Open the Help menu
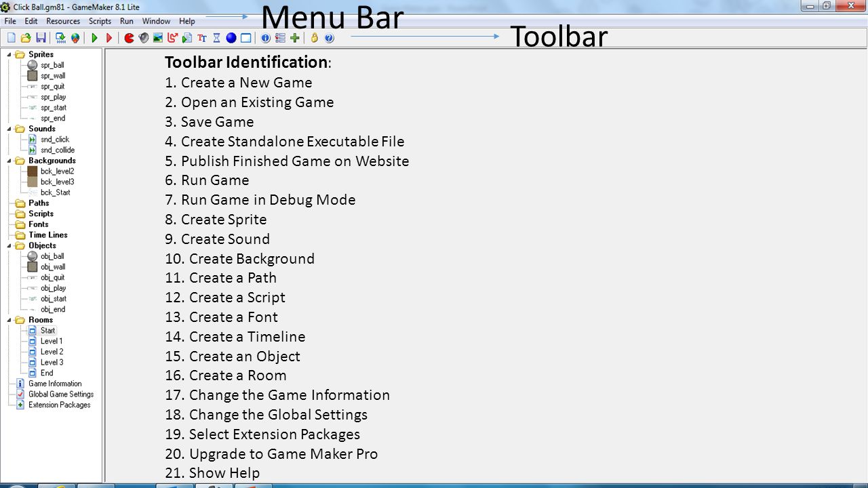868x488 pixels. (186, 21)
